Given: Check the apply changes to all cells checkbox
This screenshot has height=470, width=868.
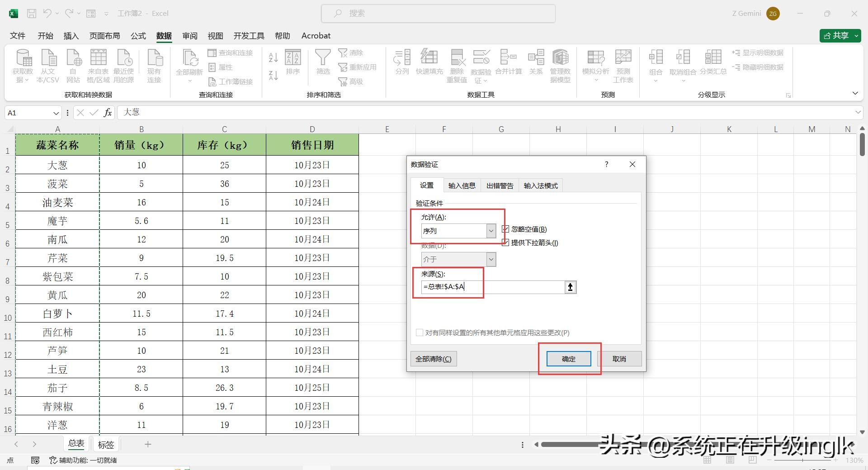Looking at the screenshot, I should click(420, 333).
